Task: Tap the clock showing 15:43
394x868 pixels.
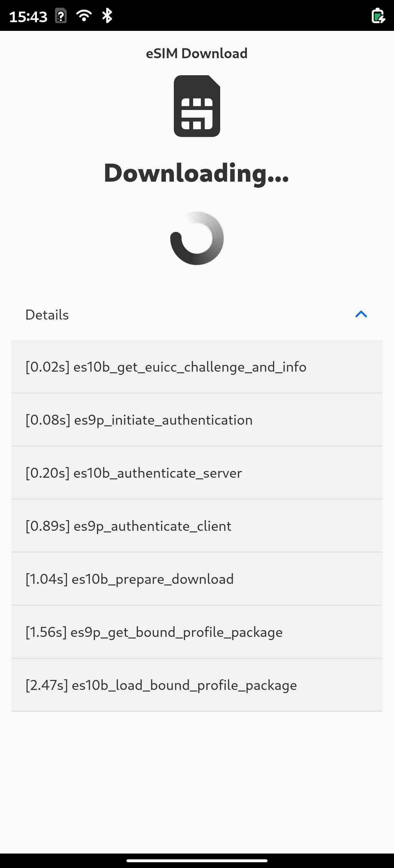Action: click(28, 16)
